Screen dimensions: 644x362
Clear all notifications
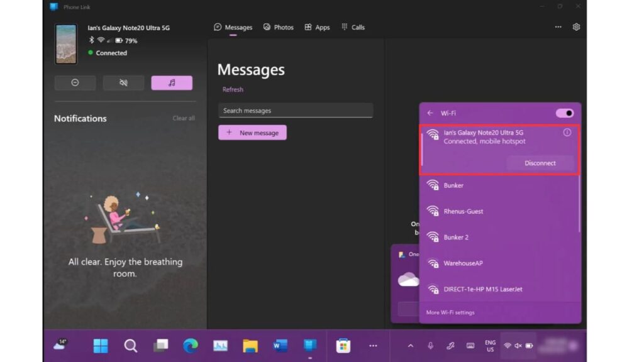184,118
